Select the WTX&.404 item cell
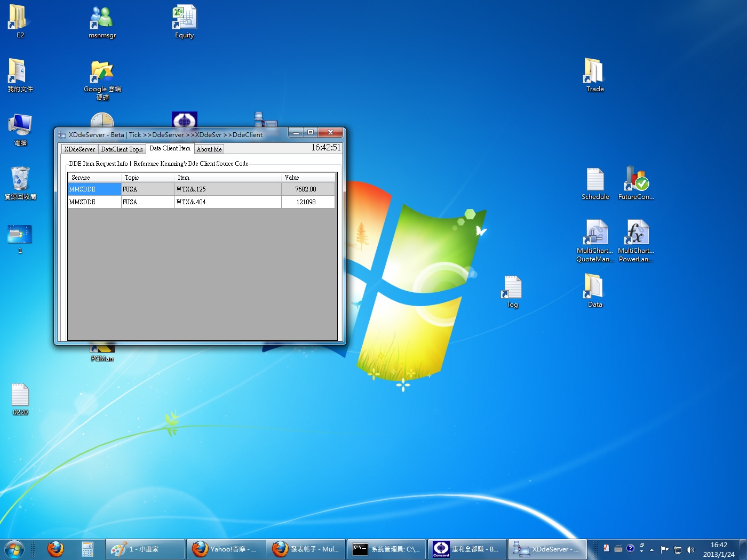 click(x=228, y=202)
